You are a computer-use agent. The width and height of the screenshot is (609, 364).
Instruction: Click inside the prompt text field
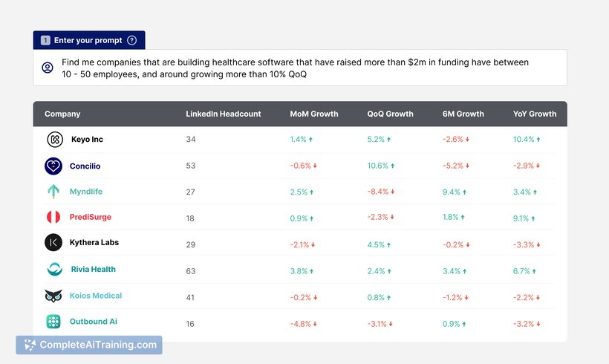click(300, 68)
